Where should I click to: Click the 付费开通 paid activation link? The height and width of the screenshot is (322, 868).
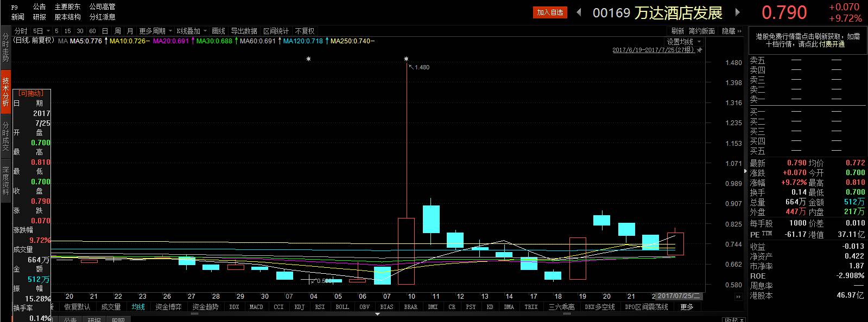[831, 44]
